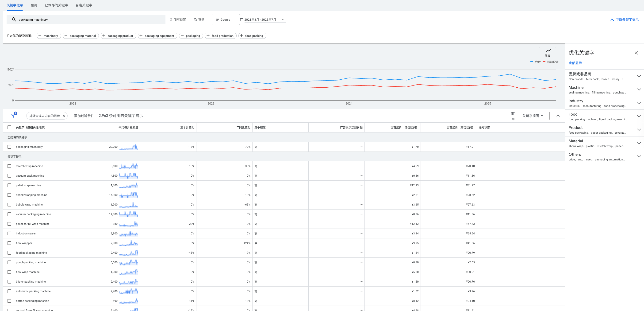
Task: Sort by 竞争程度 column header
Action: coord(260,128)
